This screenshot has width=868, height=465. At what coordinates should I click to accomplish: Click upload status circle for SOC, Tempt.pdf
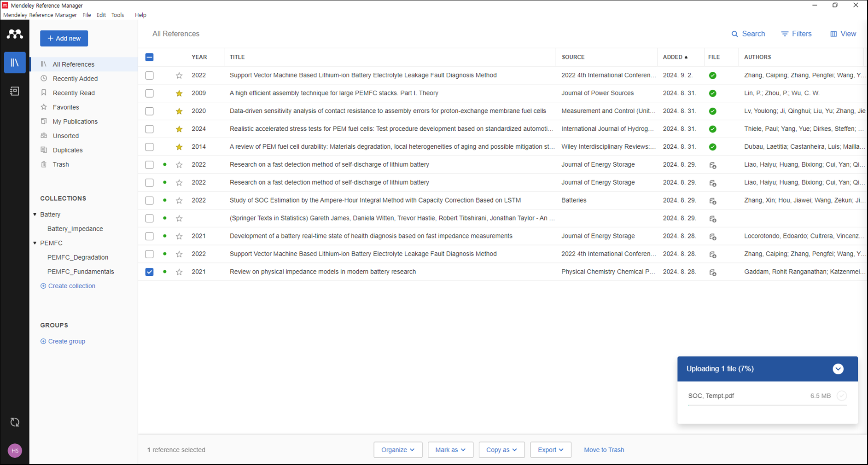pos(842,396)
